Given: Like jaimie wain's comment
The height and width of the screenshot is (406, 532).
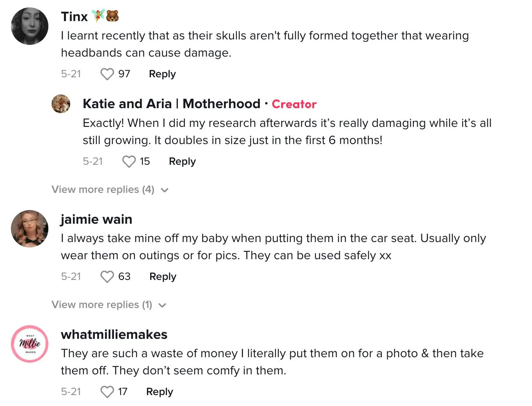Looking at the screenshot, I should coord(106,276).
